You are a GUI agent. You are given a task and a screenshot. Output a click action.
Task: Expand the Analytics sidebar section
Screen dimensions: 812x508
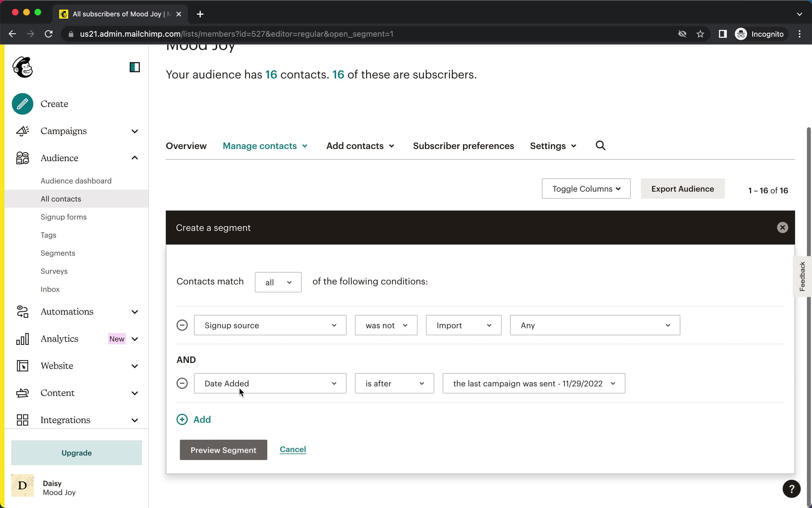[134, 339]
